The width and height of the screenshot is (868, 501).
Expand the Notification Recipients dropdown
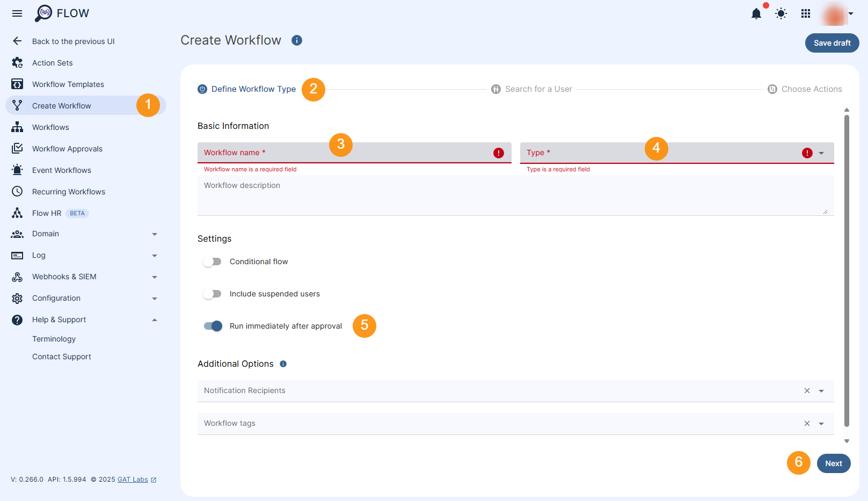coord(821,390)
